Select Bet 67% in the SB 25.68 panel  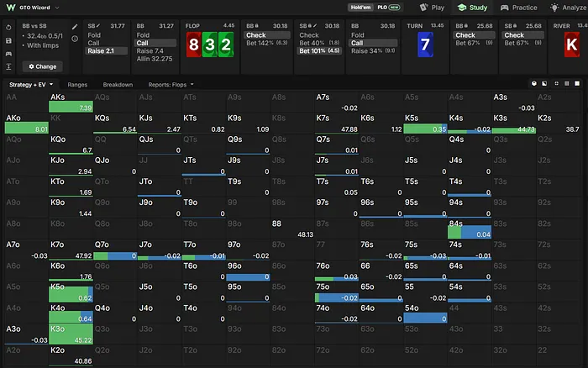point(522,43)
